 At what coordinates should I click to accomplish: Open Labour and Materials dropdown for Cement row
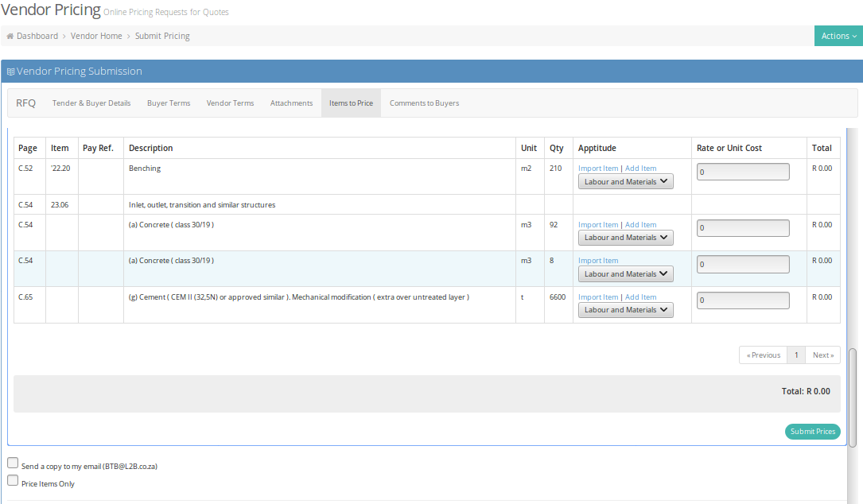coord(626,310)
